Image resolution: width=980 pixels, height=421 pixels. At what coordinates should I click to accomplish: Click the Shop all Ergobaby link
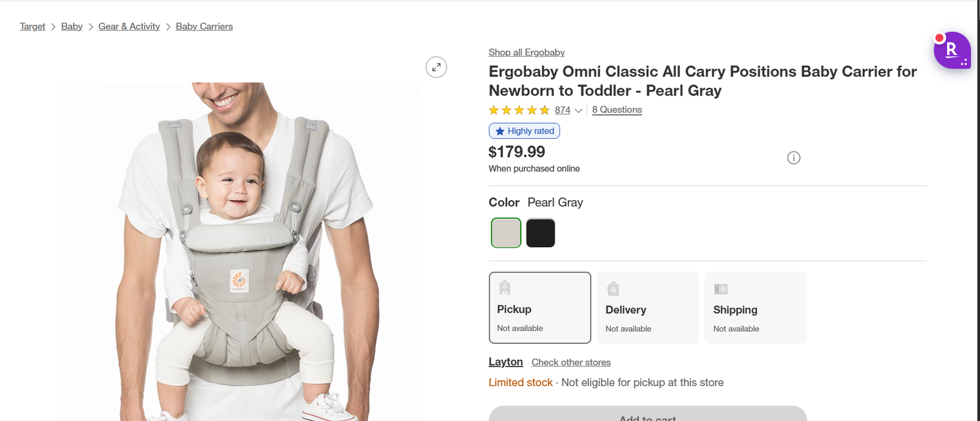tap(526, 53)
